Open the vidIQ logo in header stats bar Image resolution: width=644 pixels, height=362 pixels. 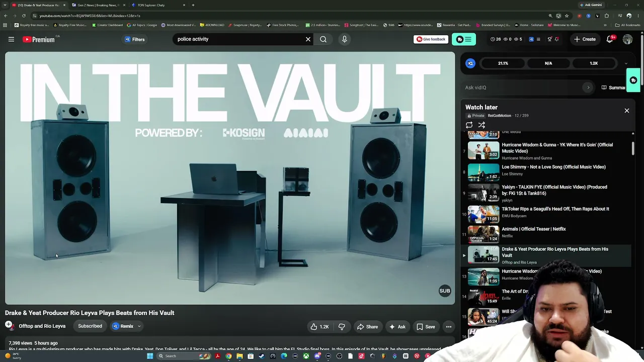531,39
